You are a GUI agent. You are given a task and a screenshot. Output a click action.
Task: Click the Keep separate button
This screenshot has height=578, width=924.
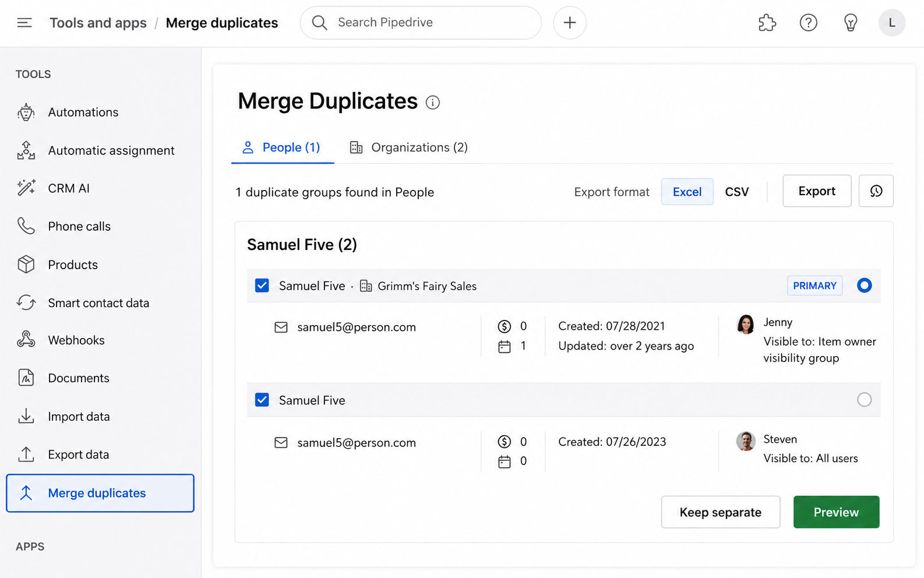(x=721, y=512)
